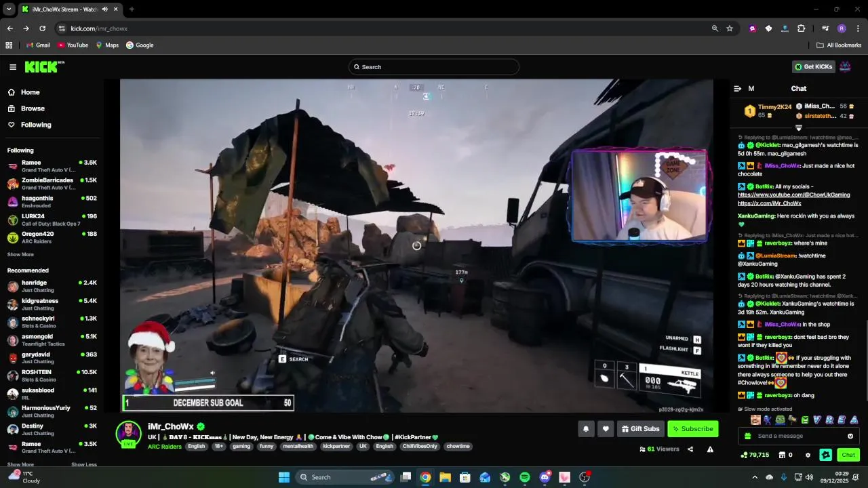This screenshot has height=488, width=868.
Task: Click the KICK logo
Action: [x=44, y=66]
